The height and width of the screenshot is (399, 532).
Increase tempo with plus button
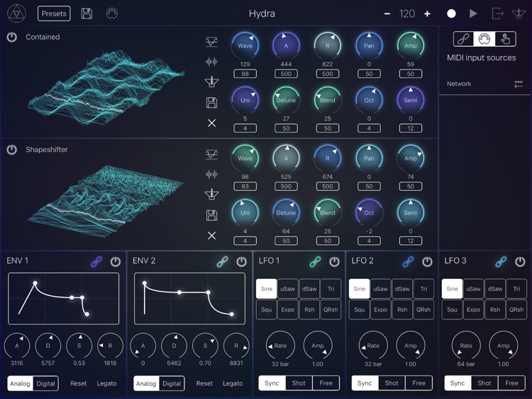click(428, 13)
